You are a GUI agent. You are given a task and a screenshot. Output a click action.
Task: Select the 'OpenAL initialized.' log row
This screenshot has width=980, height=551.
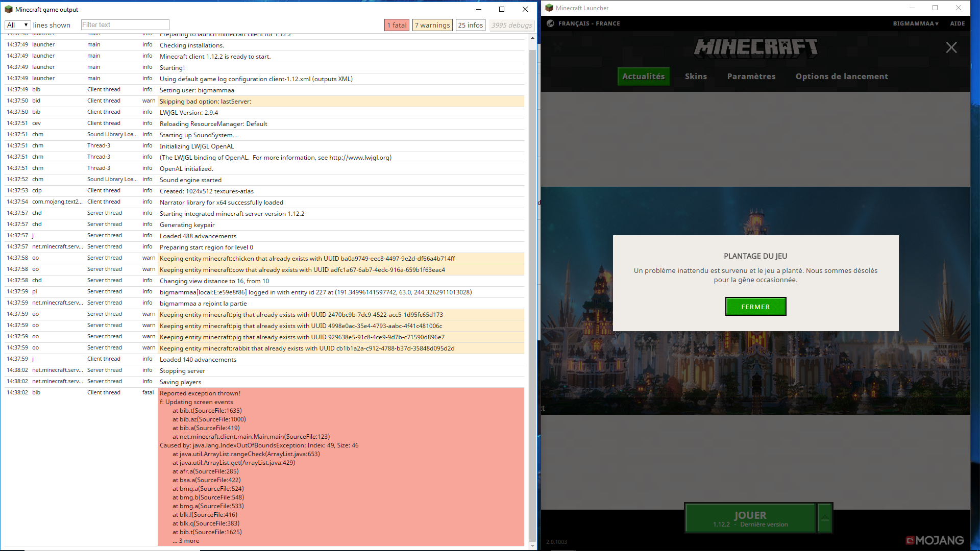(264, 168)
